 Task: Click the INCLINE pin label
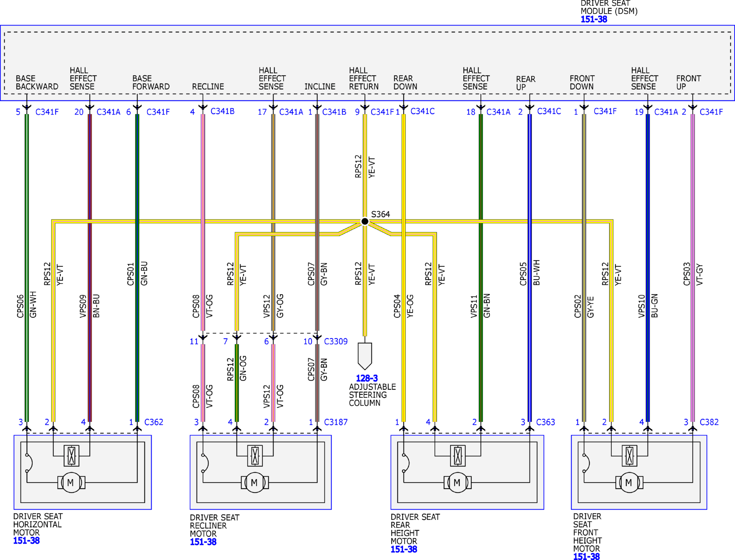click(320, 87)
